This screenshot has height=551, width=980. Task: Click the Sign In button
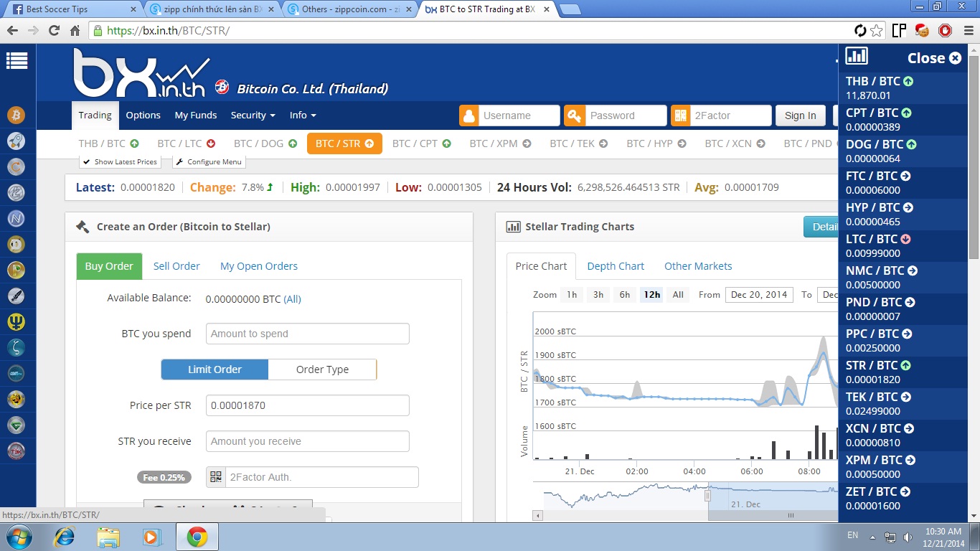800,116
